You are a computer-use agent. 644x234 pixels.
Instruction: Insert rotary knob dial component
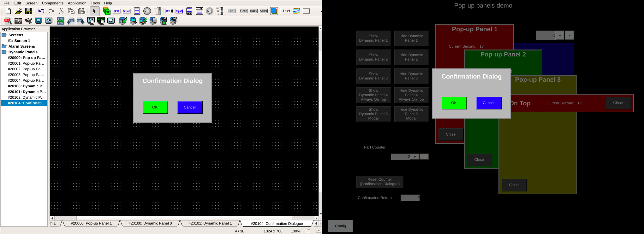coord(210,11)
